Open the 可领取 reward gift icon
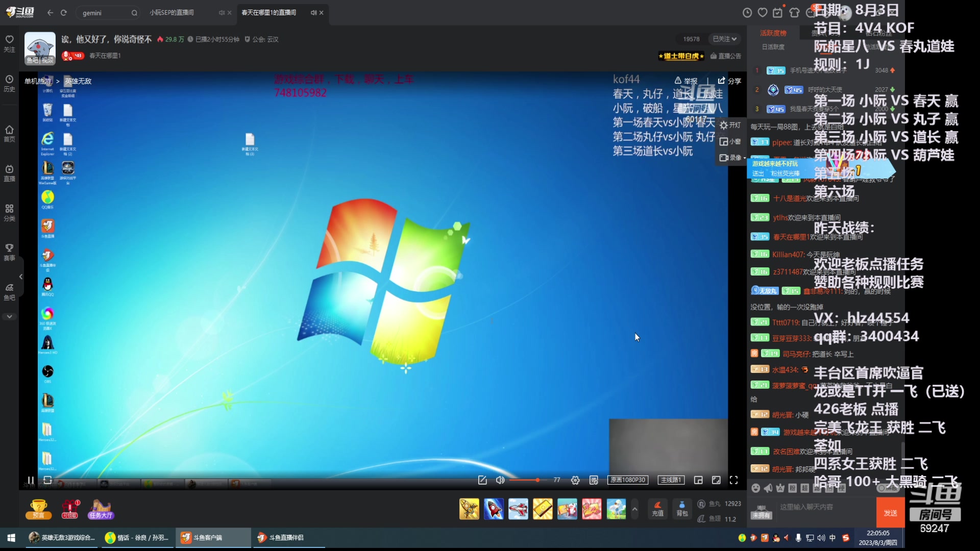980x551 pixels. tap(70, 509)
